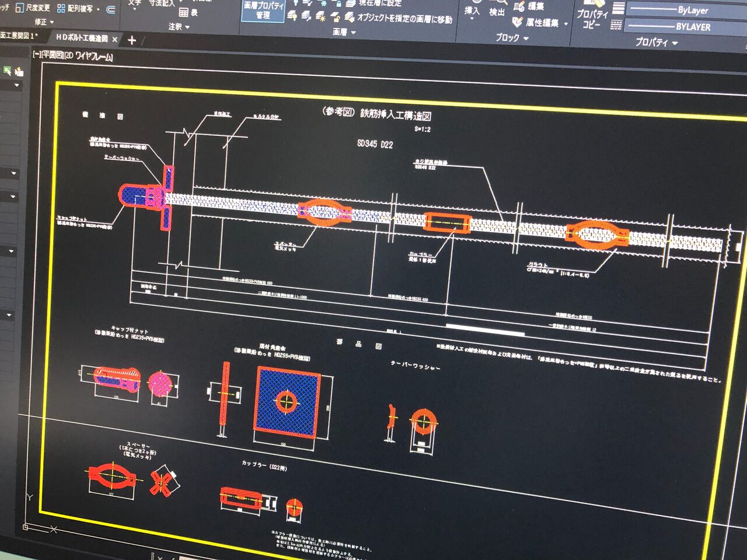Select the S=1:2 scale text
This screenshot has height=560, width=747.
point(423,129)
